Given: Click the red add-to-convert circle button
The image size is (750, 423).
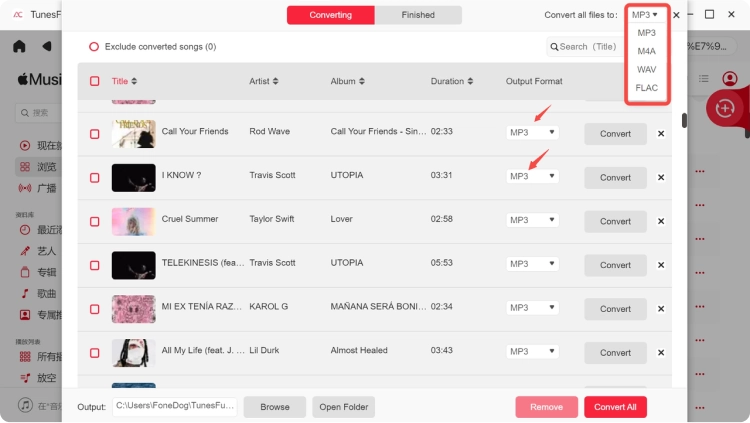Looking at the screenshot, I should (x=725, y=108).
